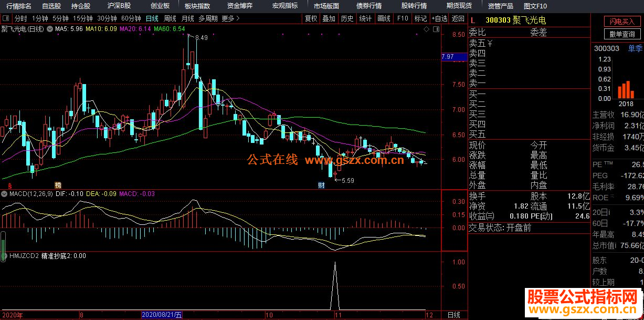Image resolution: width=644 pixels, height=320 pixels.
Task: Click the 榜 marker under the chart
Action: tap(58, 185)
